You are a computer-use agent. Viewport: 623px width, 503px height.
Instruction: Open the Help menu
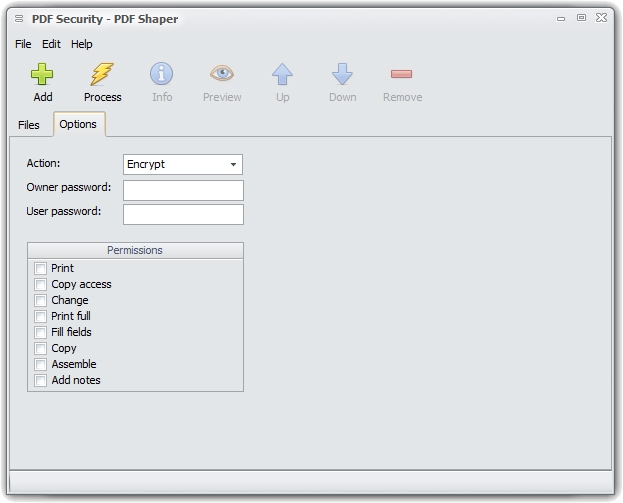81,44
